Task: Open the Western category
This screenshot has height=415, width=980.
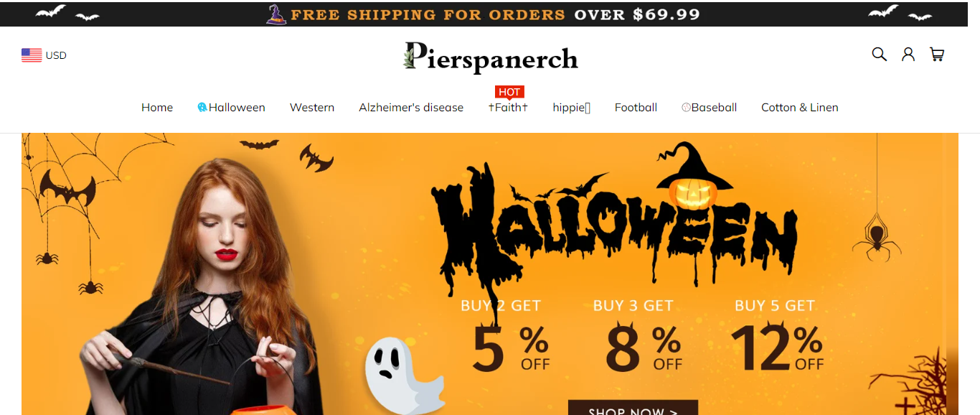Action: [312, 108]
